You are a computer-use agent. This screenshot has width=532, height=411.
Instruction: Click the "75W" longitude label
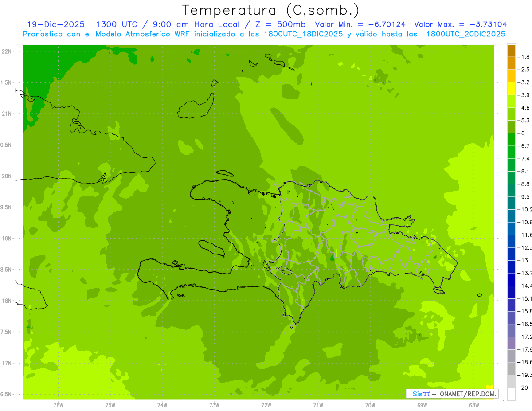pyautogui.click(x=110, y=405)
